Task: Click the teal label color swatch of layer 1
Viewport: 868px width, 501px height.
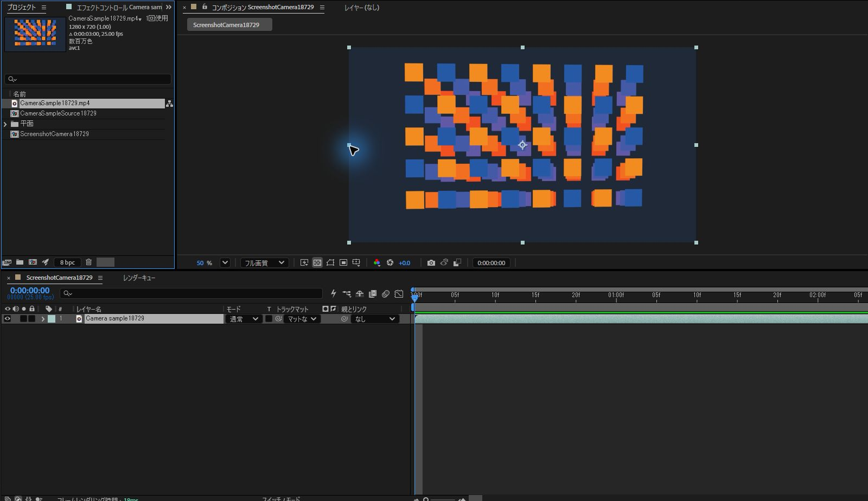Action: [x=52, y=319]
